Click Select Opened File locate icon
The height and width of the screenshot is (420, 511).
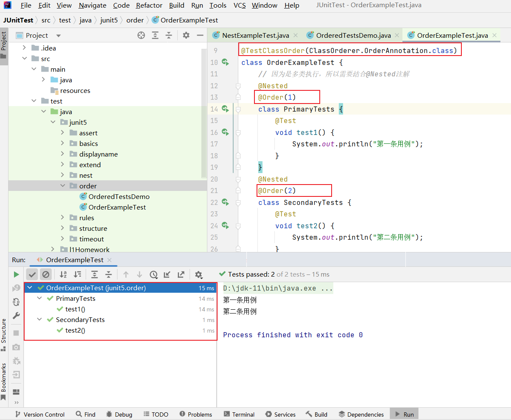141,36
